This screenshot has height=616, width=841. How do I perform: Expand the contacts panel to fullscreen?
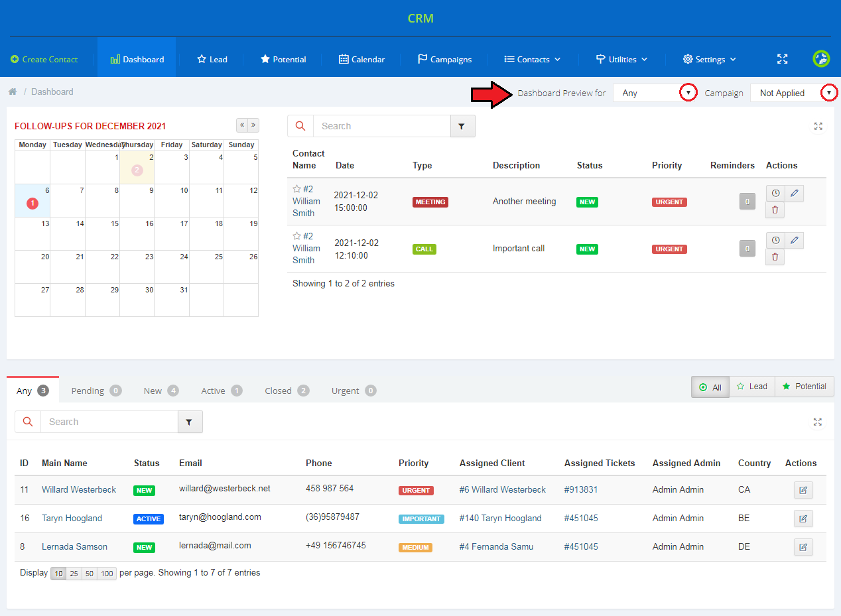pos(818,422)
